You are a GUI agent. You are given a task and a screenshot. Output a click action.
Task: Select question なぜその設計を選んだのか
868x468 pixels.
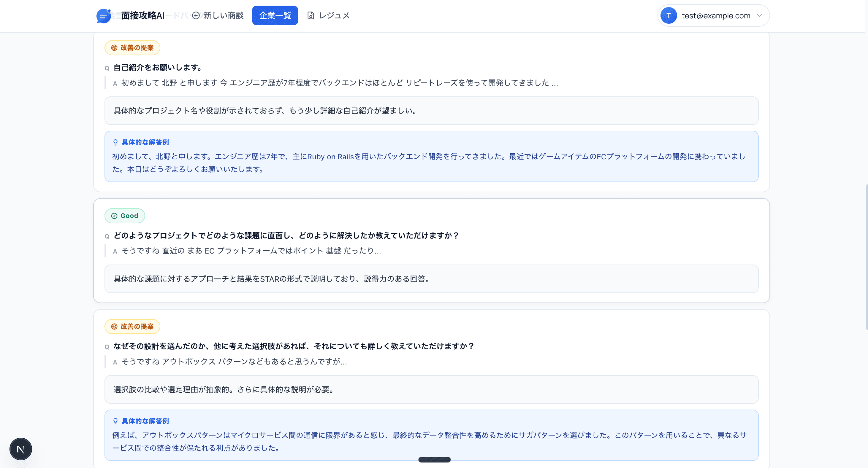(294, 346)
